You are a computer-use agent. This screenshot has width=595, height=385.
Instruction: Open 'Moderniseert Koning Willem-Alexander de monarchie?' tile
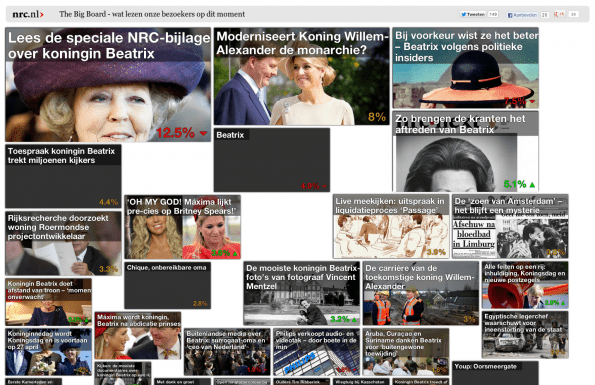click(x=302, y=76)
